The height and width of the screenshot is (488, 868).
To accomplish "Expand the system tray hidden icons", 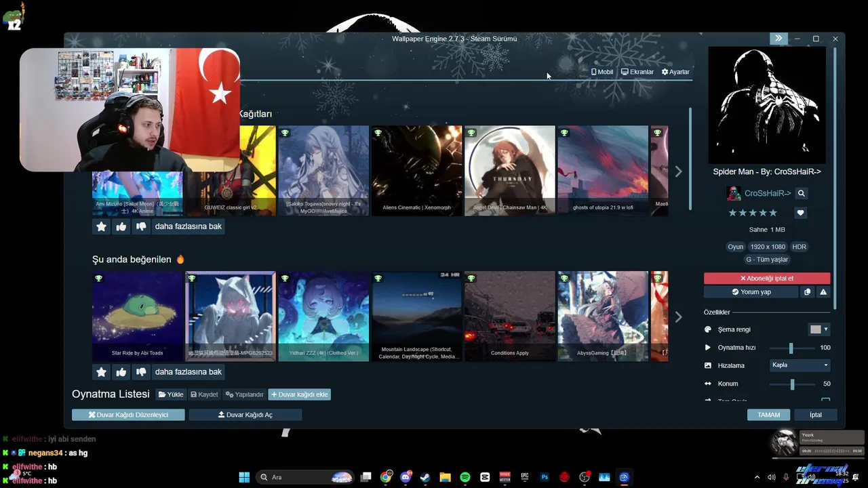I will [x=757, y=477].
